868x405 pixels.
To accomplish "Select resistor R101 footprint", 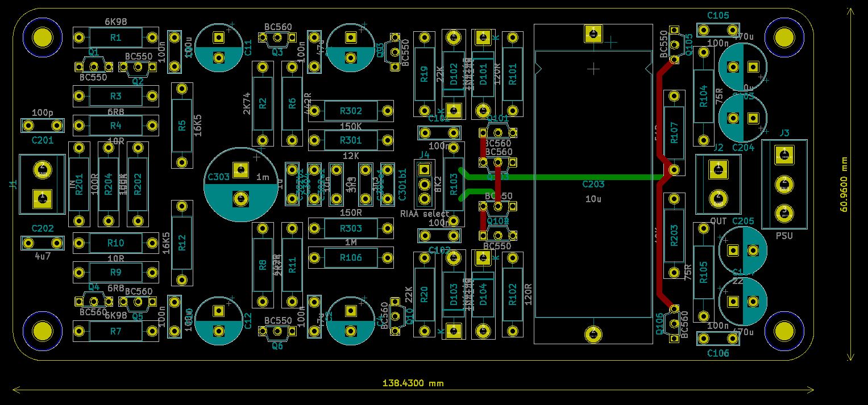I will [513, 74].
